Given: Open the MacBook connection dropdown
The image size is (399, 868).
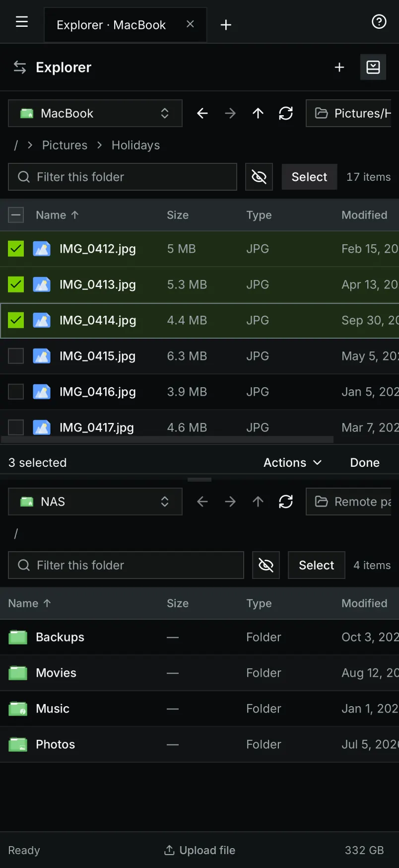Looking at the screenshot, I should tap(95, 113).
